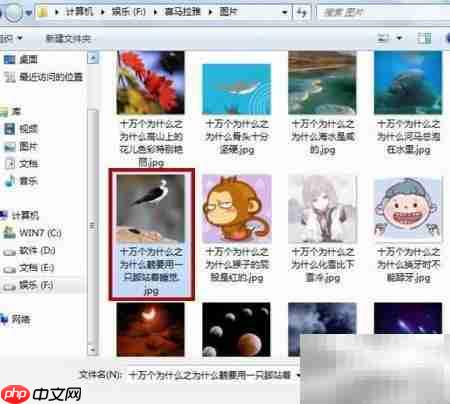This screenshot has width=450, height=404.
Task: Select the crane bird image 为什么鹤要用一只脚站着睡觉.jpg
Action: click(x=151, y=234)
